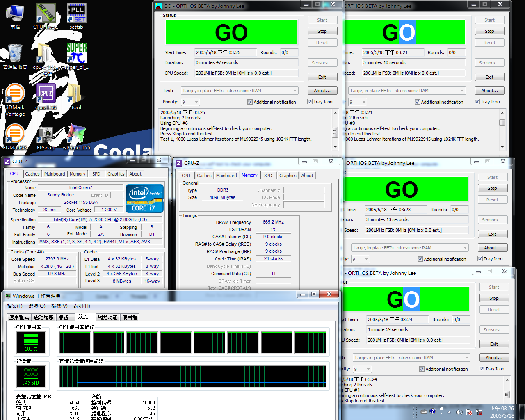Open Test dropdown in top-right ORTHOS window

click(407, 91)
